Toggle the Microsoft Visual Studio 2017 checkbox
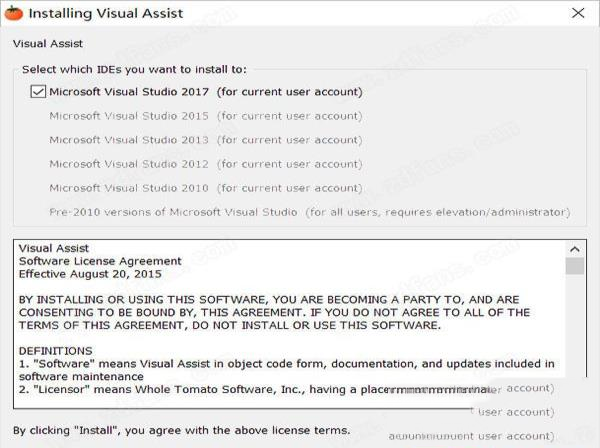This screenshot has height=448, width=600. coord(38,92)
